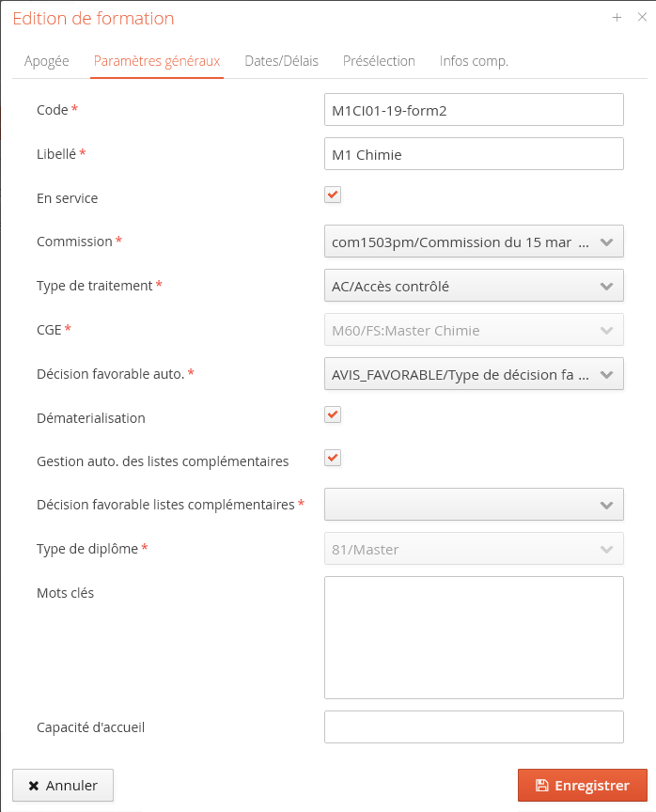
Task: Click the floppy disk icon on Enregistrer
Action: point(541,786)
